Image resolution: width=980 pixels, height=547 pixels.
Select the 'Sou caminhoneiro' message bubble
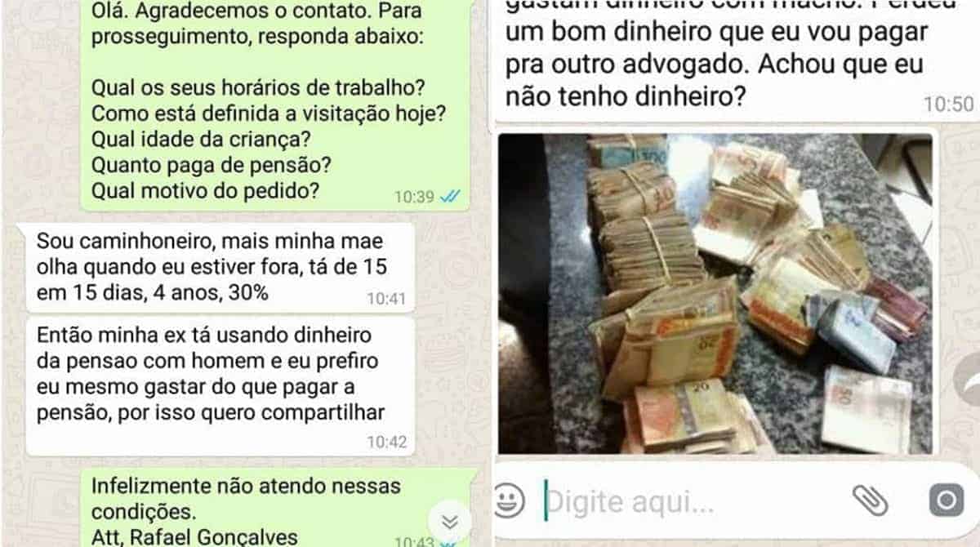(x=220, y=267)
